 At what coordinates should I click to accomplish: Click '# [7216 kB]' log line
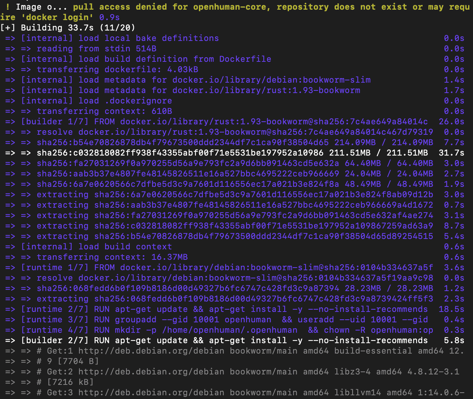(x=49, y=382)
